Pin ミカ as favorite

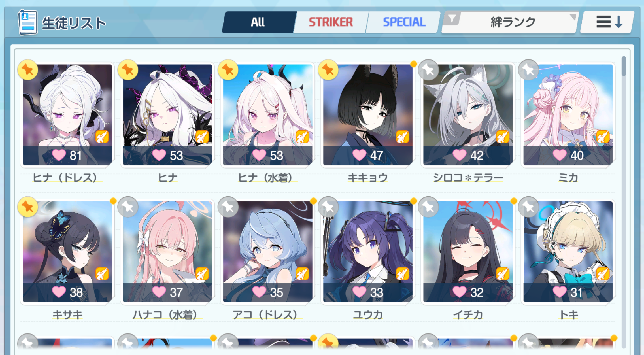tap(528, 70)
